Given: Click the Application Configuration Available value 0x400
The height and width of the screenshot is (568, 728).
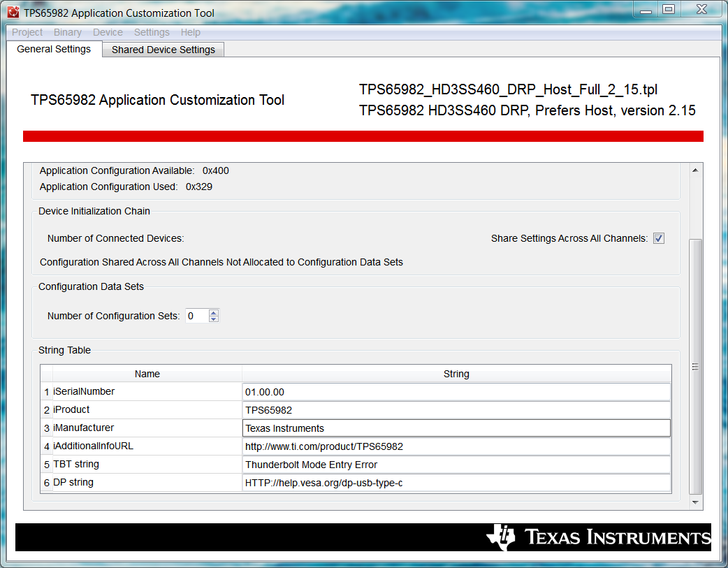Looking at the screenshot, I should coord(215,170).
